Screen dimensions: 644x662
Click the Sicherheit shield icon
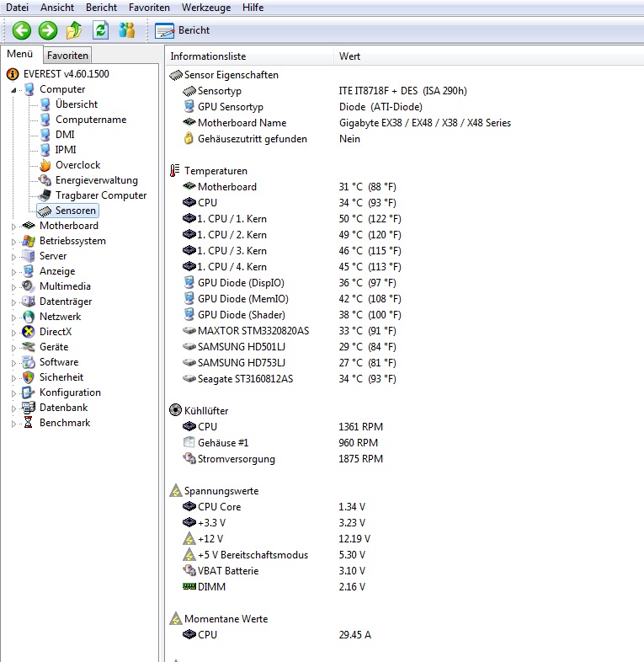[x=29, y=377]
